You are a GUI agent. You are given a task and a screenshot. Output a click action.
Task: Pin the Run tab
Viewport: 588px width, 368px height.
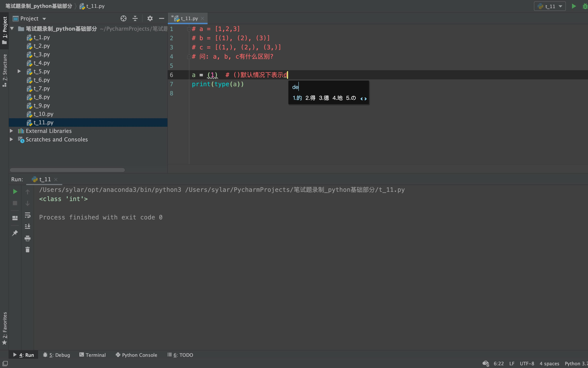click(x=15, y=233)
